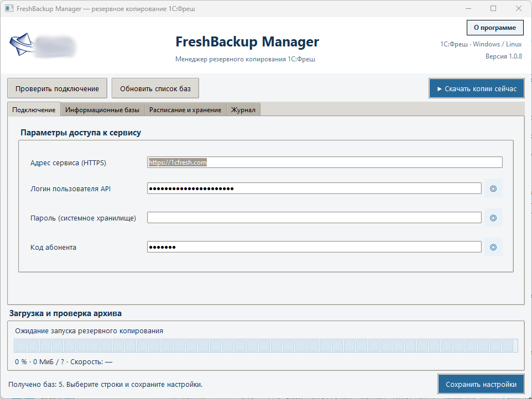Show the system storage password
Image resolution: width=532 pixels, height=399 pixels.
[493, 218]
